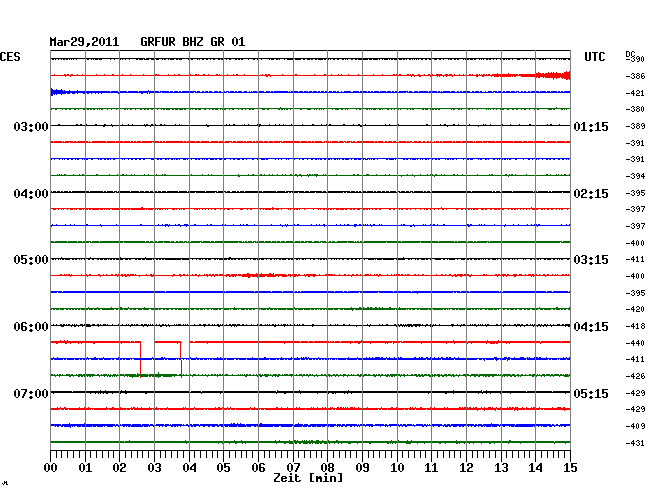Select the "03:00" local time label
650x494 pixels.
[x=31, y=126]
